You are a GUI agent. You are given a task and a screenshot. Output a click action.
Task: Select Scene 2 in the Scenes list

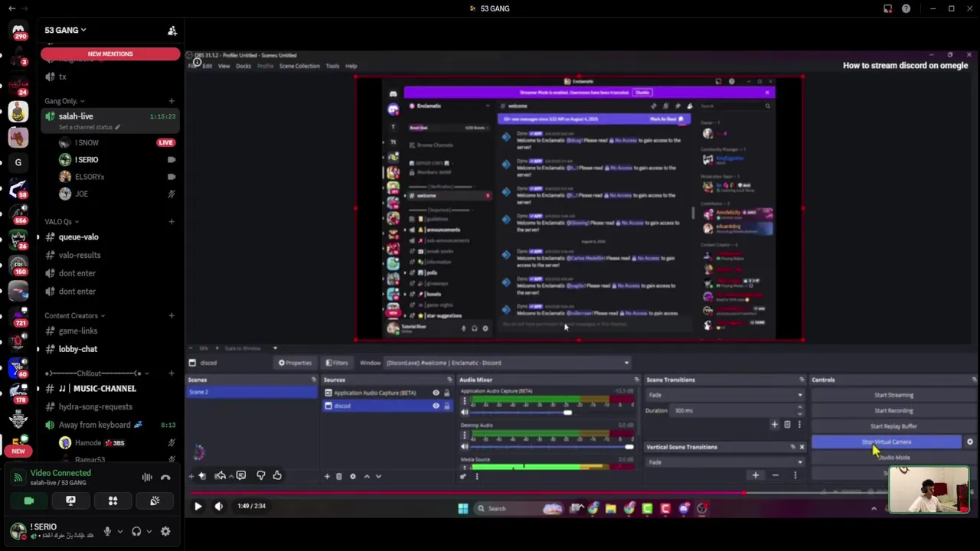click(x=253, y=392)
